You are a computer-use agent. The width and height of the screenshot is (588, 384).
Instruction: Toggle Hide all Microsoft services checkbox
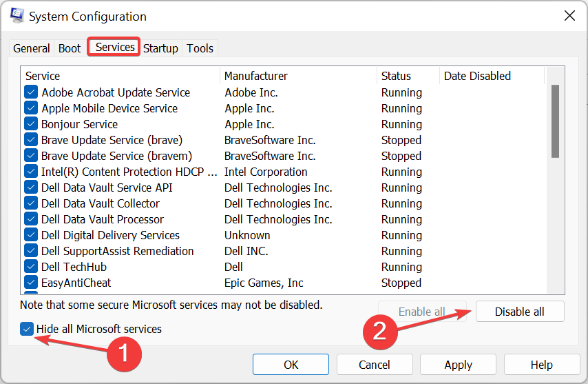coord(28,329)
